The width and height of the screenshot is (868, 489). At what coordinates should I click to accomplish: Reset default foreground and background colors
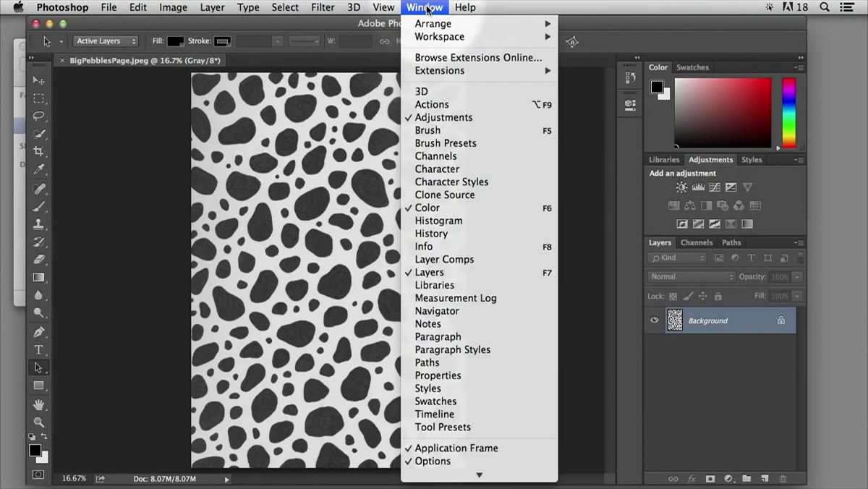pos(32,437)
